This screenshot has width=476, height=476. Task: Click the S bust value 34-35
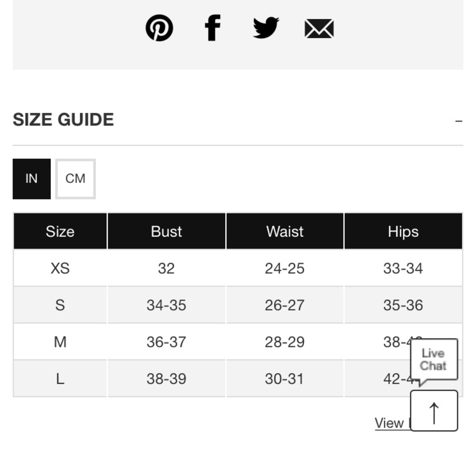(166, 305)
